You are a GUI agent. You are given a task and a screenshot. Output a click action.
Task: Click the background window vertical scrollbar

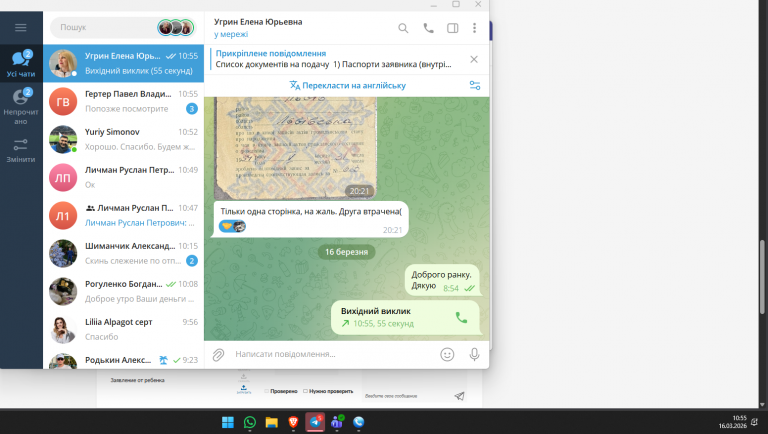762,277
